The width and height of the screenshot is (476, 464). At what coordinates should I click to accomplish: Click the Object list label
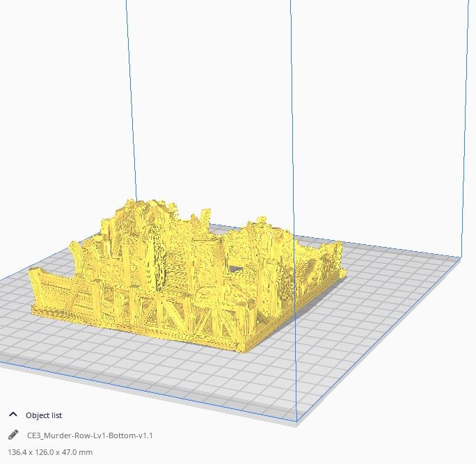coord(44,415)
